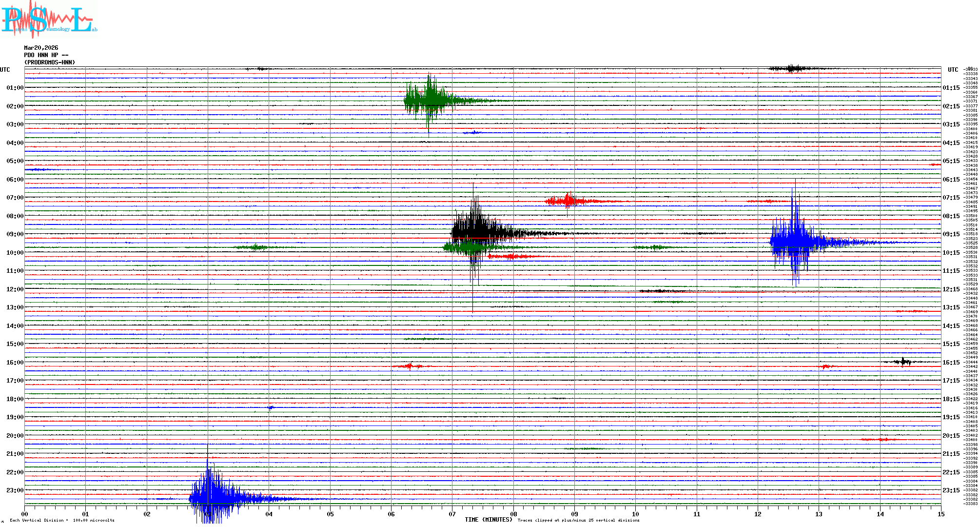
Task: Click the TIME (MINUTES) axis title
Action: [488, 520]
